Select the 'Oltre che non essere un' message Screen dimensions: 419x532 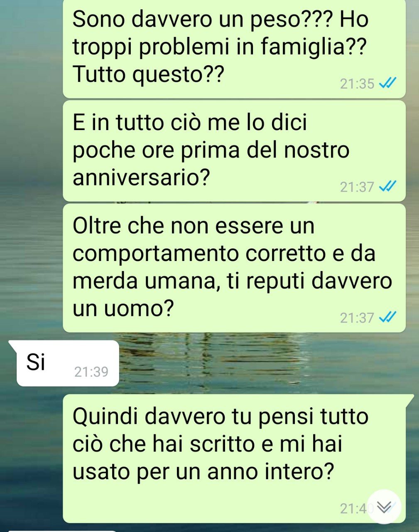click(x=234, y=268)
